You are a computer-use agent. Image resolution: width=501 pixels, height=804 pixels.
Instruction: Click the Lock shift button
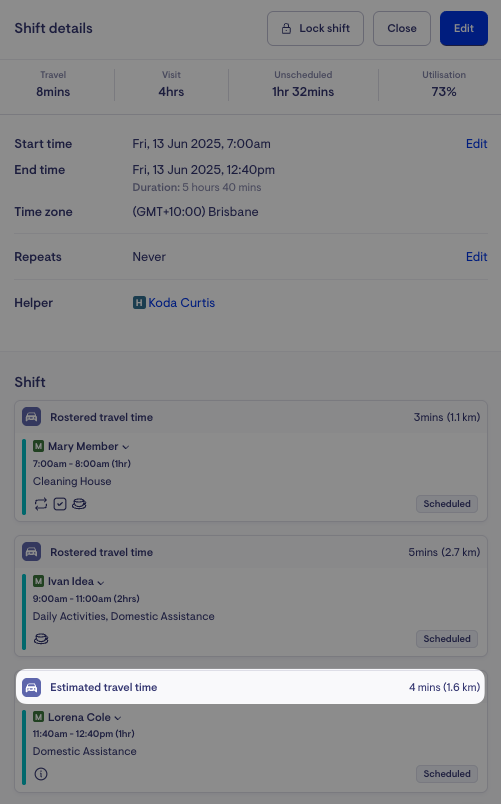click(x=315, y=28)
